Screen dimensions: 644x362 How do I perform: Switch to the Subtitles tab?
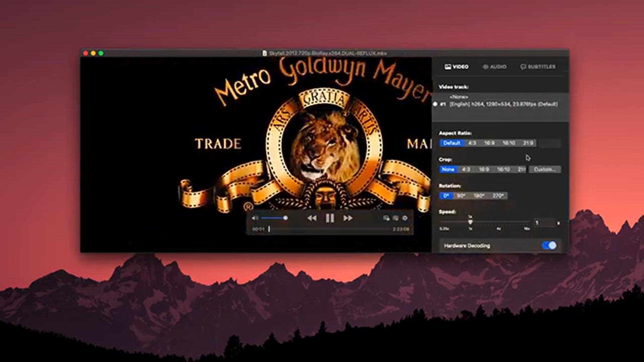point(538,67)
